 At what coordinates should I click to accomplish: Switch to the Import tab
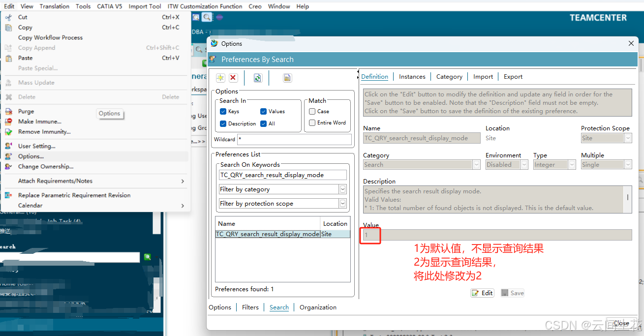coord(483,77)
